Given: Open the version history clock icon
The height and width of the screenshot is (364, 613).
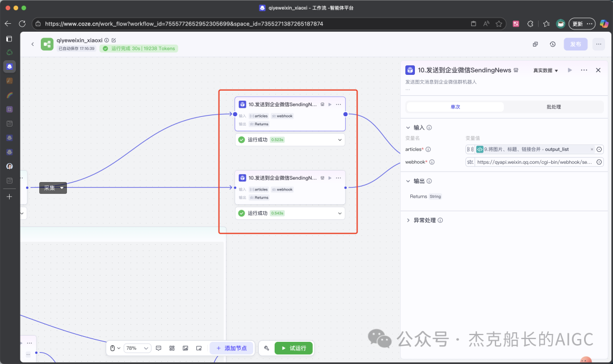Looking at the screenshot, I should (552, 44).
